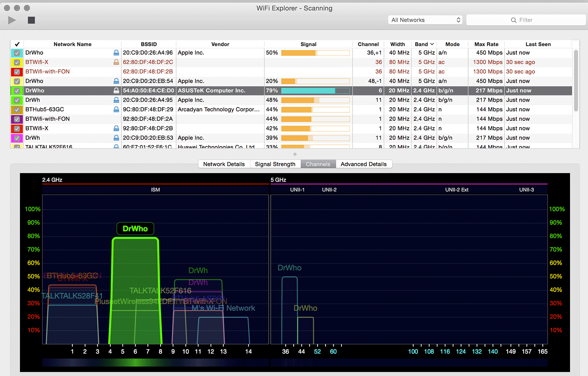Sort by Last Seen column header
This screenshot has width=588, height=376.
click(538, 44)
